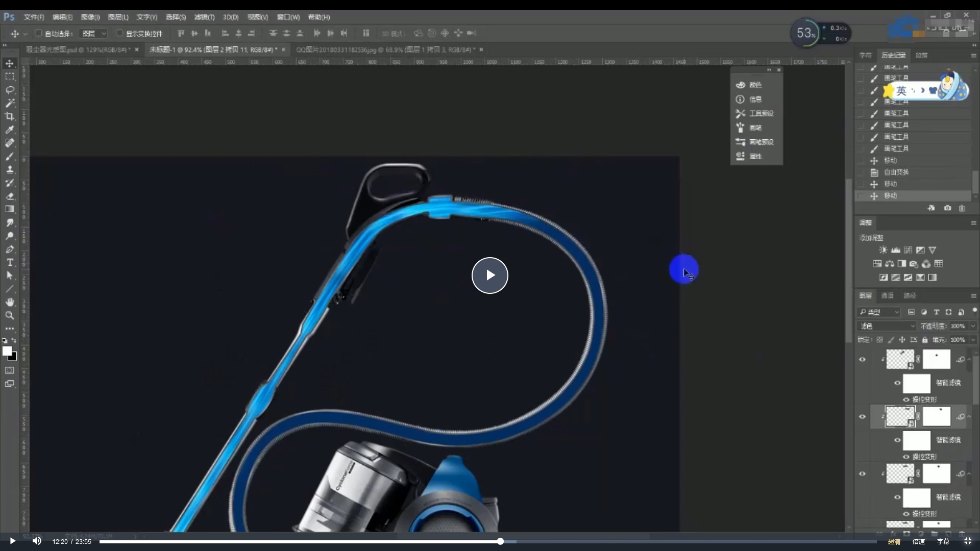The width and height of the screenshot is (980, 551).
Task: Open 画笔预设 panel from collapsed dock
Action: [x=756, y=142]
